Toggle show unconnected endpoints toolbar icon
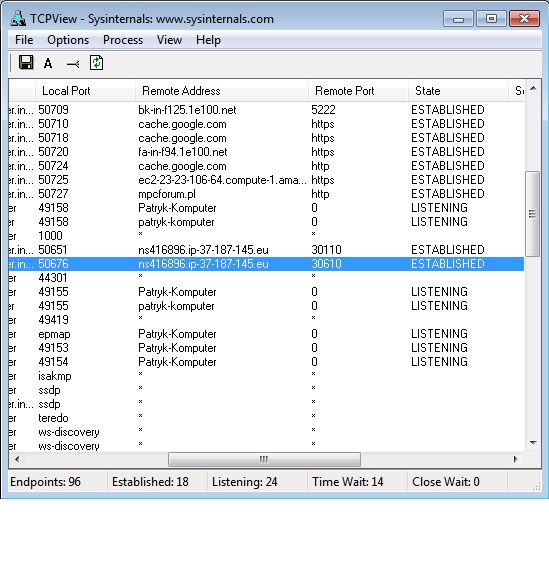Image resolution: width=549 pixels, height=572 pixels. pyautogui.click(x=73, y=64)
